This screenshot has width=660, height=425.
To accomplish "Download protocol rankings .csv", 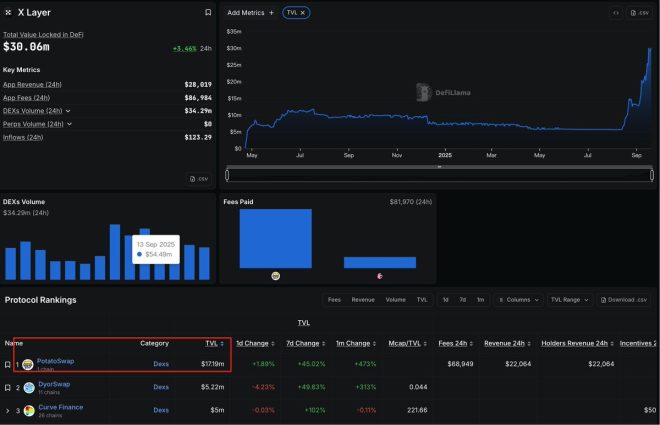I will click(624, 300).
